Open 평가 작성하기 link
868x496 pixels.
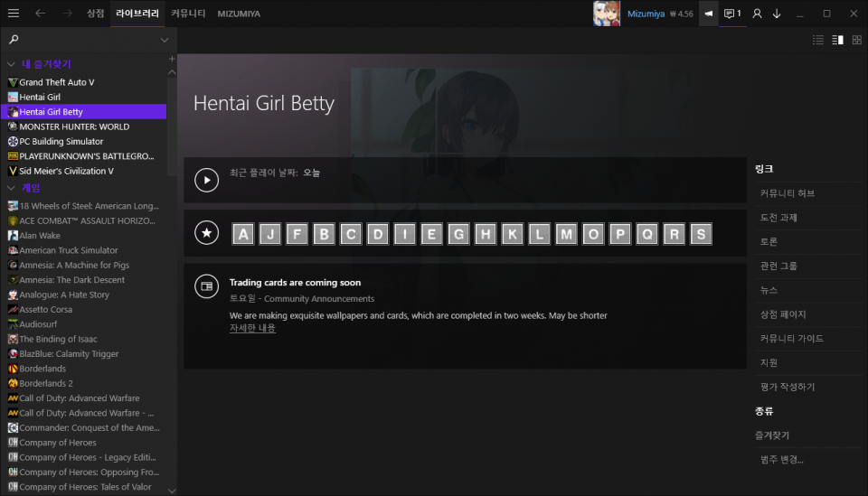coord(788,387)
